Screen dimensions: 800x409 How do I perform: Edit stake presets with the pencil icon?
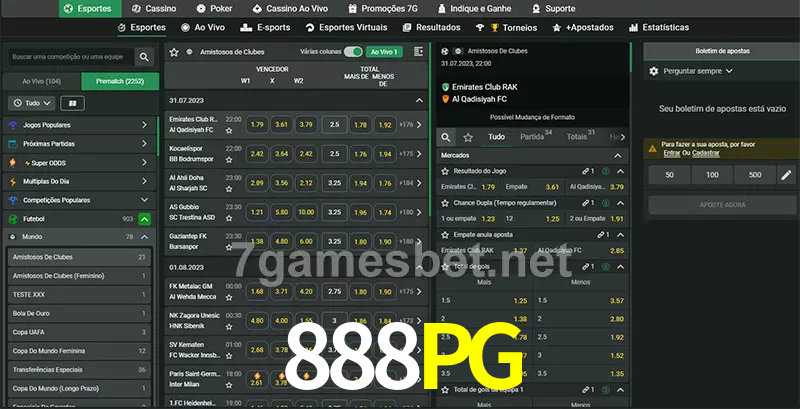click(x=786, y=175)
